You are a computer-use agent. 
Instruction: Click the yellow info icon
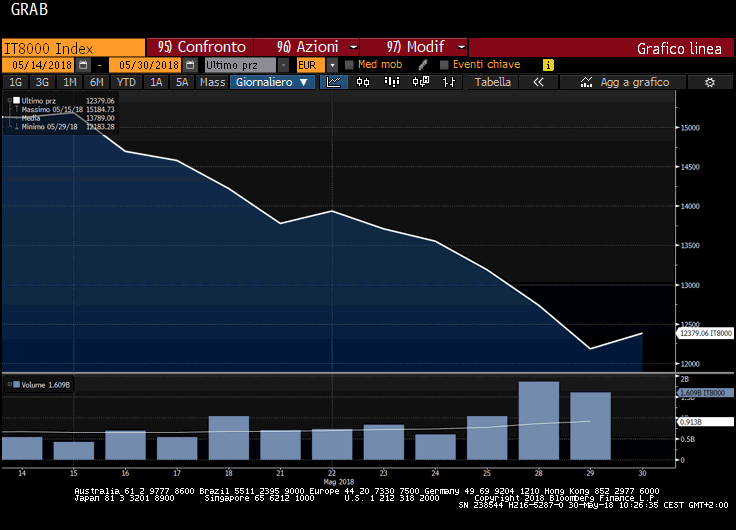(548, 65)
